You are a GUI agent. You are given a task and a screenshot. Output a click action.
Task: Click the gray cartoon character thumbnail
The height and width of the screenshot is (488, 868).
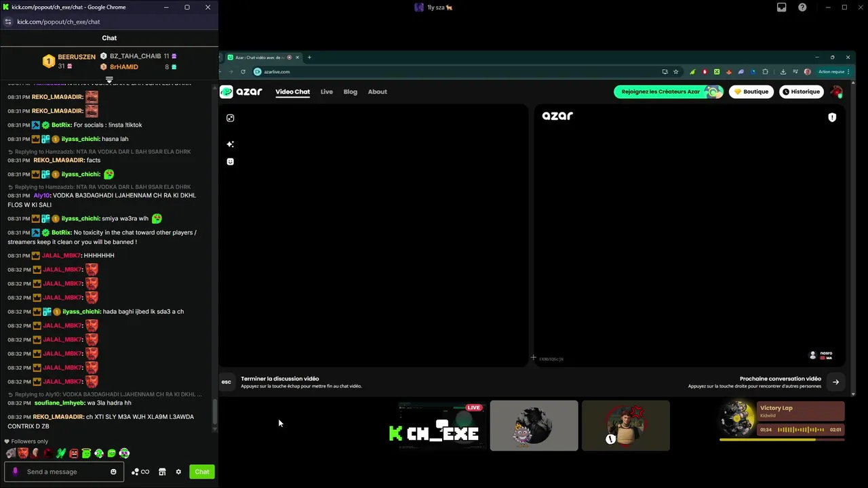(534, 426)
